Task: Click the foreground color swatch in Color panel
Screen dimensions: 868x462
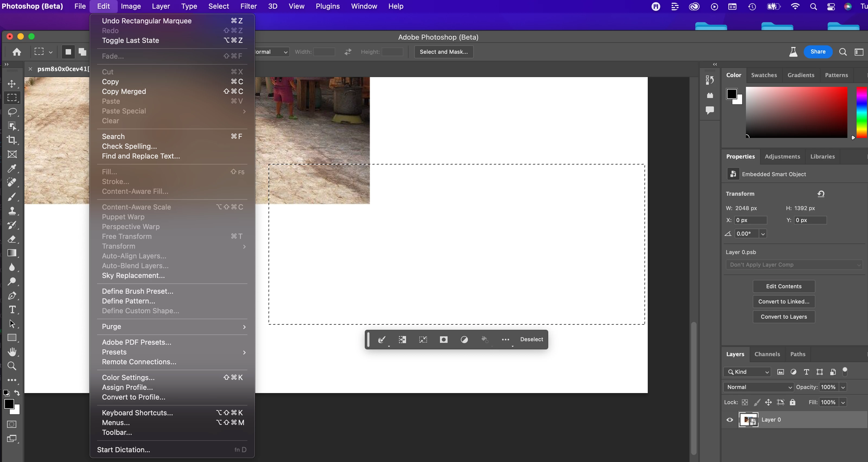Action: pos(731,93)
